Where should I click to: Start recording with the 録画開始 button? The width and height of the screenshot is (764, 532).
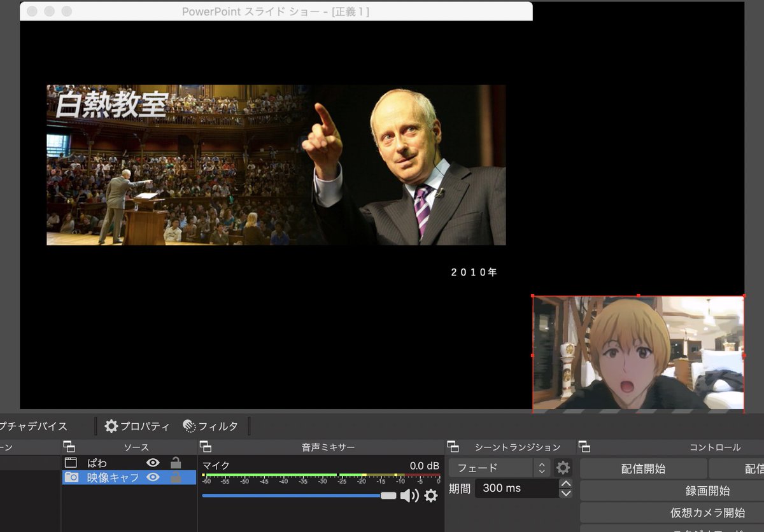(708, 491)
